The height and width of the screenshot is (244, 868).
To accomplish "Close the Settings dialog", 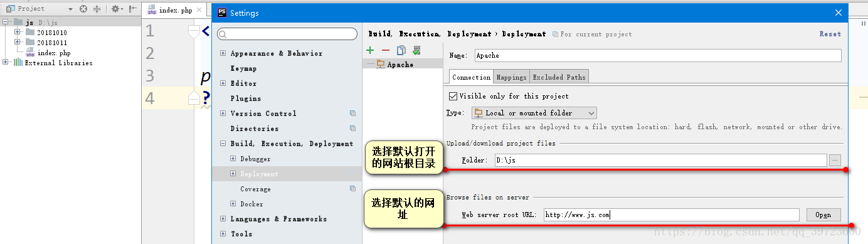I will (839, 13).
